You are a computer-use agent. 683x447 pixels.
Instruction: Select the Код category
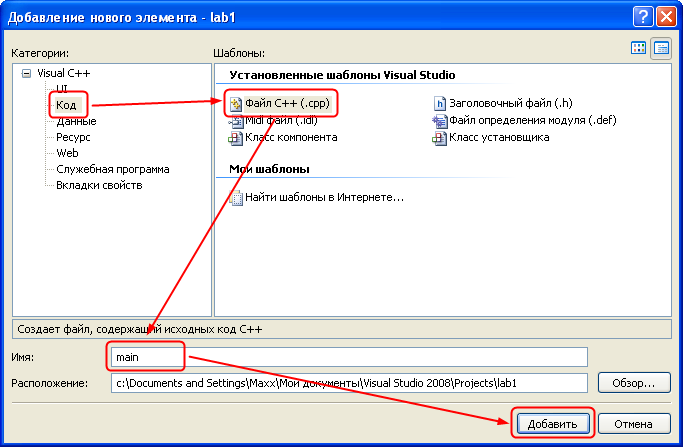(x=66, y=105)
